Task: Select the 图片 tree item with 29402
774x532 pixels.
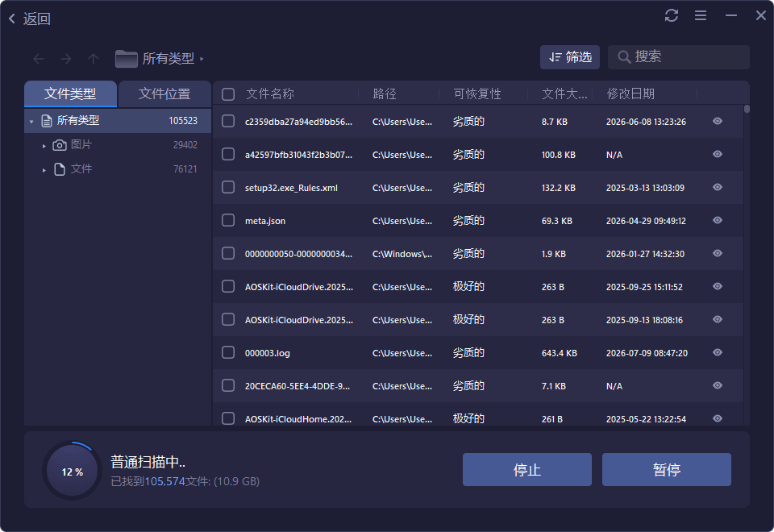Action: pos(118,145)
